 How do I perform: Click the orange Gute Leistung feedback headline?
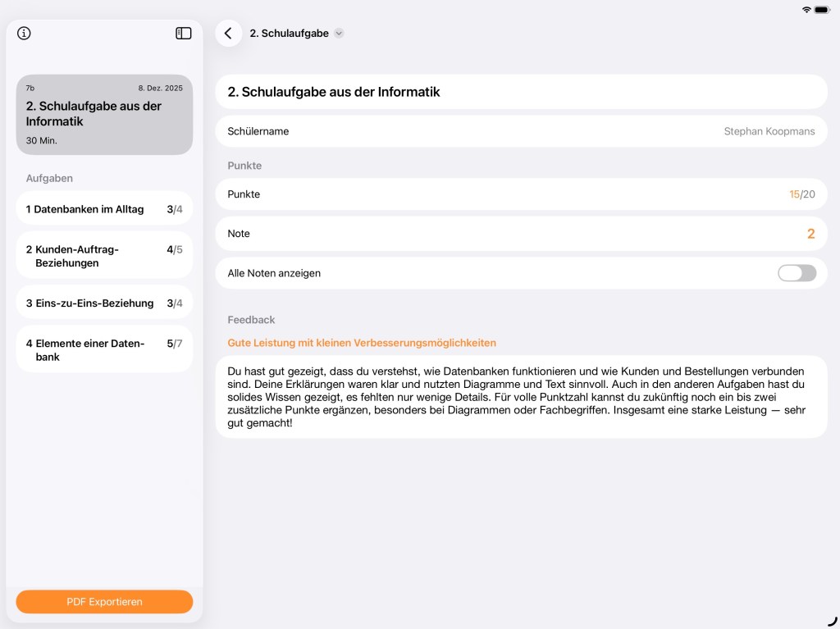pyautogui.click(x=362, y=343)
